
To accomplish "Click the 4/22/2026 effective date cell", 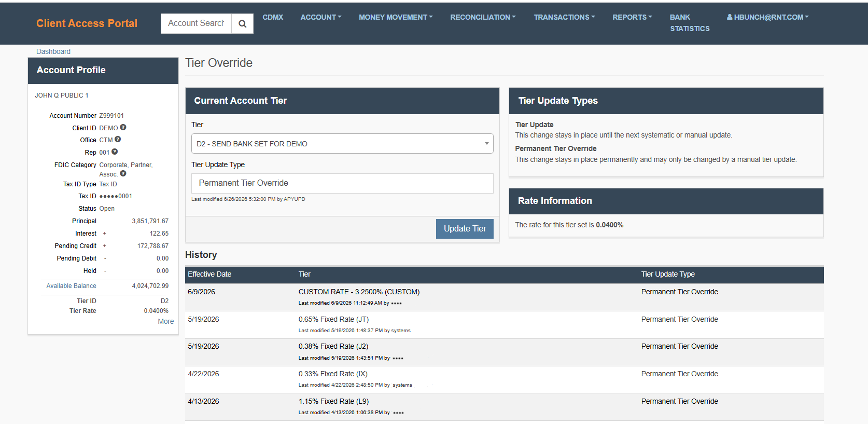I will point(203,374).
